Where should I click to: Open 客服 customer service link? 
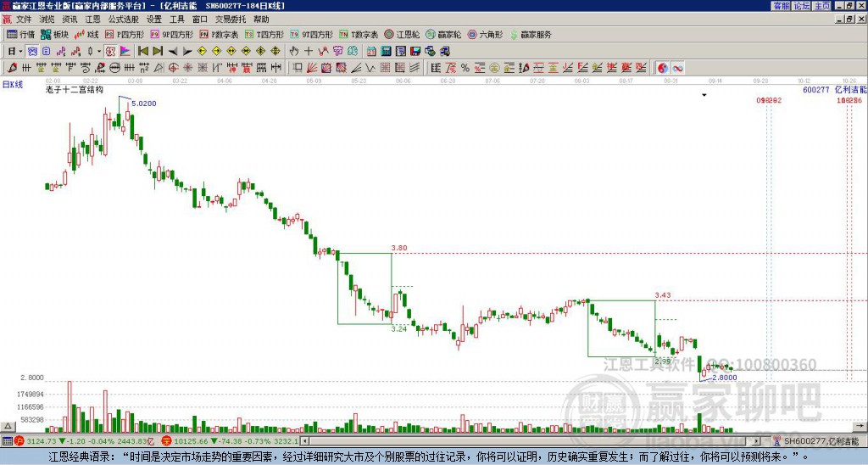click(781, 6)
